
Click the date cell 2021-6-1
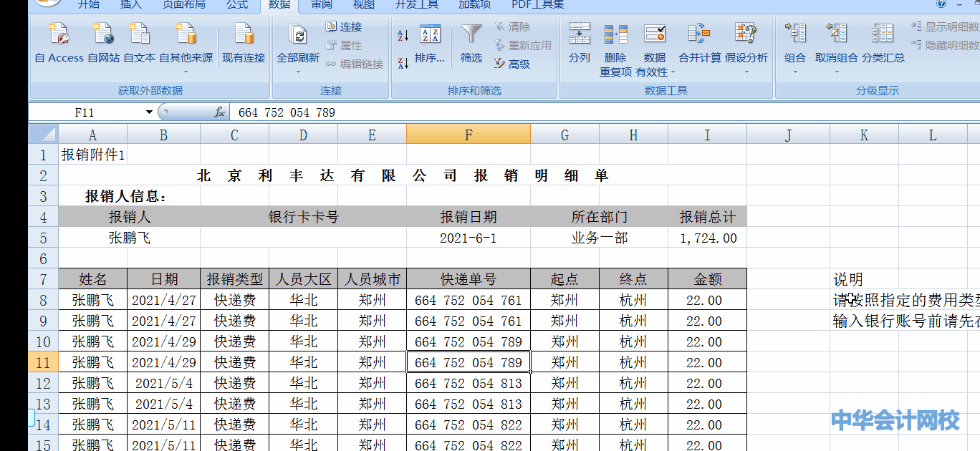tap(468, 238)
